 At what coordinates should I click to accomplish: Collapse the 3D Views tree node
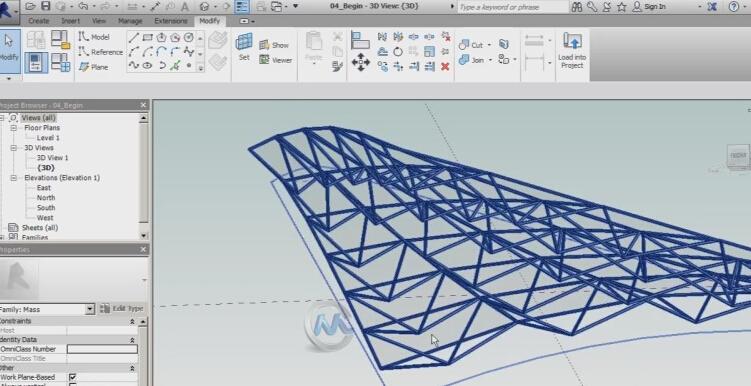pos(13,148)
